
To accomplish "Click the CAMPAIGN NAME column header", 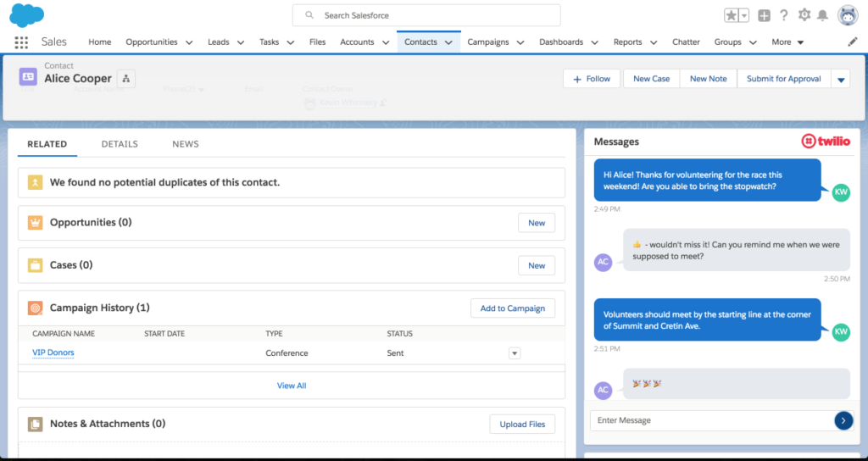I will pos(64,334).
